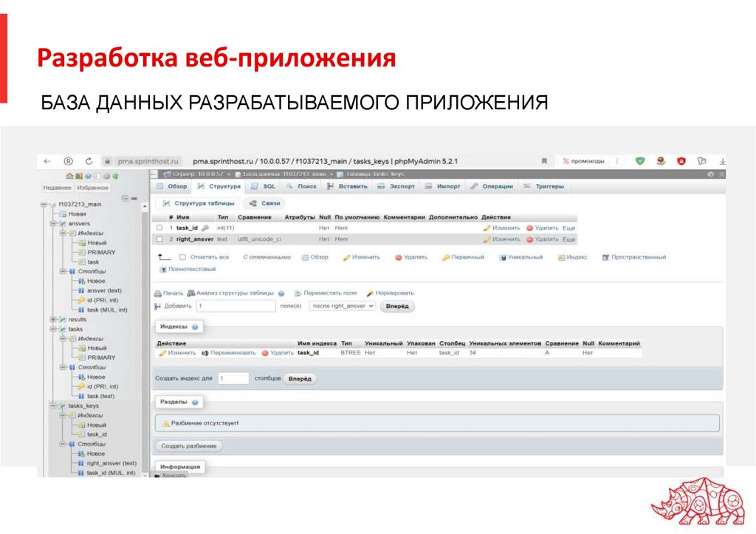The image size is (756, 534).
Task: Open the после right_ansver position dropdown
Action: click(341, 306)
